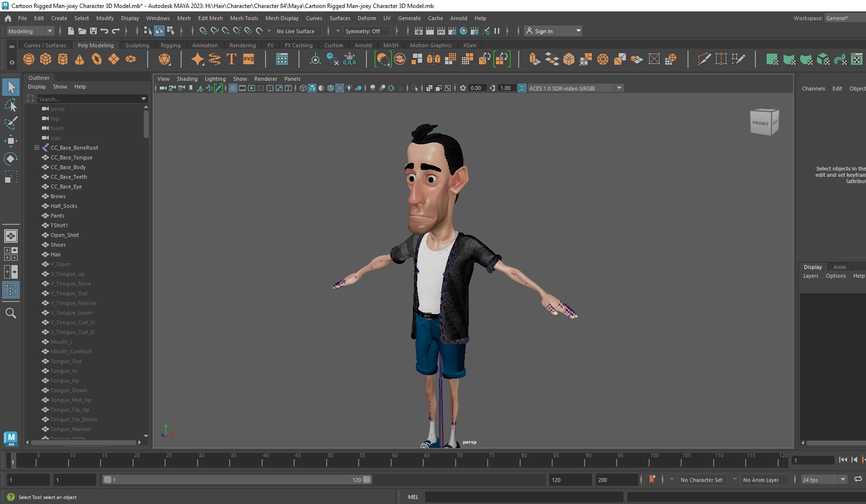This screenshot has height=504, width=866.
Task: Click the polygon sphere shelf icon
Action: pos(29,59)
